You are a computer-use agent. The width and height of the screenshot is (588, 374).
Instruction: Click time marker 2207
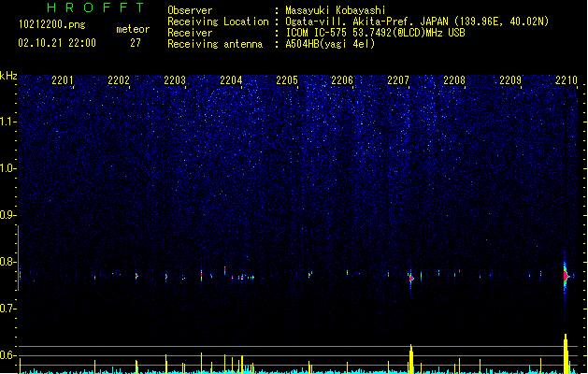pos(398,80)
